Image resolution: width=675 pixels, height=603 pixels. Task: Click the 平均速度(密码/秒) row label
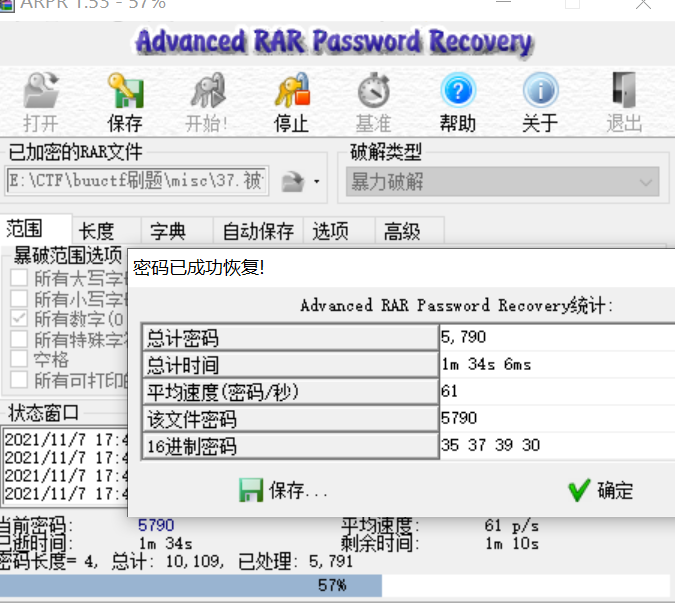[x=291, y=392]
